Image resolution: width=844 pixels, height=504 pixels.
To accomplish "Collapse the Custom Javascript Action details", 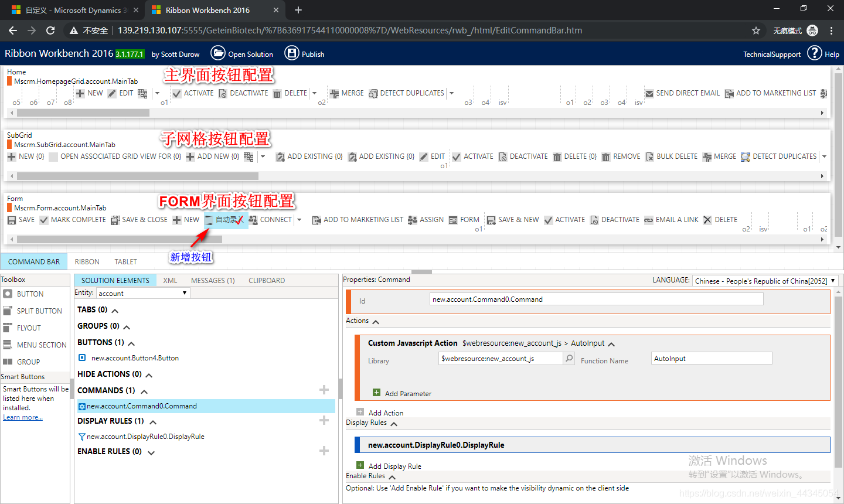I will 611,344.
